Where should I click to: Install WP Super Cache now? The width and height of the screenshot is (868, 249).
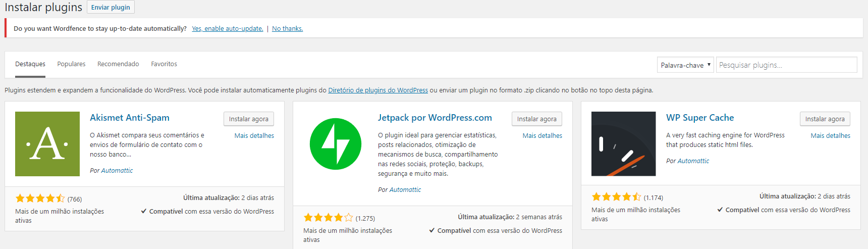[825, 119]
